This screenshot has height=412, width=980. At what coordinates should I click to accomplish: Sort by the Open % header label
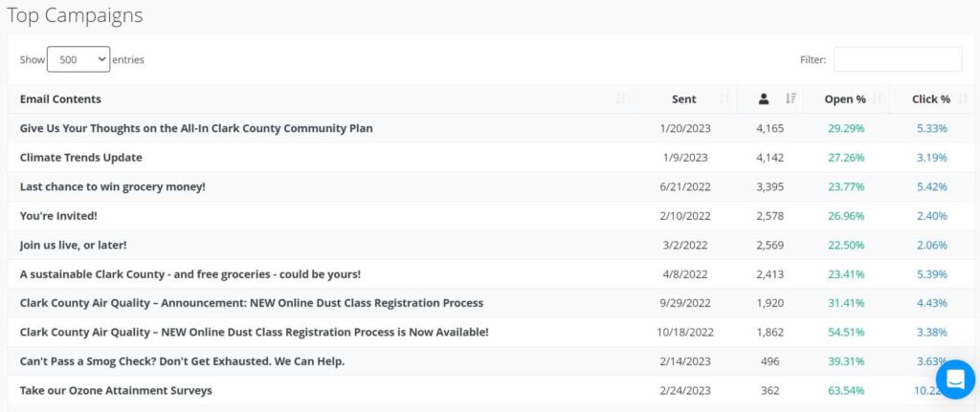[845, 98]
